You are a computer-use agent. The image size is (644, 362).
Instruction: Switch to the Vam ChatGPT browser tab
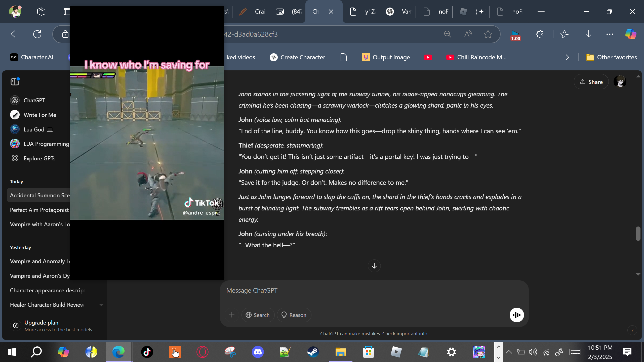click(399, 12)
